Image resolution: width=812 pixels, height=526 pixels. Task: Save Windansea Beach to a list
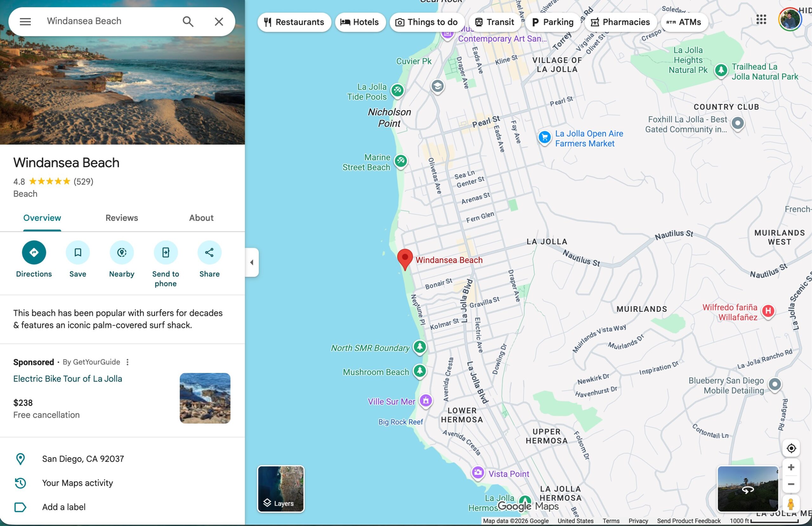pyautogui.click(x=78, y=252)
